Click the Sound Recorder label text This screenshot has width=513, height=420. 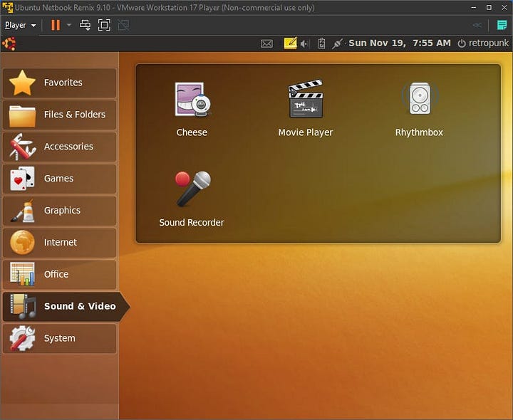[192, 223]
